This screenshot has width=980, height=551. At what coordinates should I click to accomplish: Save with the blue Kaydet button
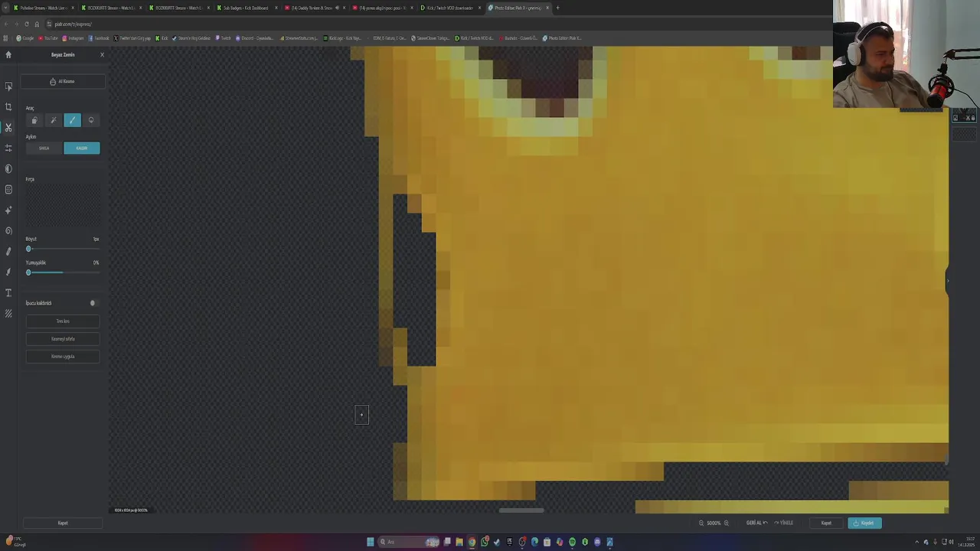tap(864, 523)
